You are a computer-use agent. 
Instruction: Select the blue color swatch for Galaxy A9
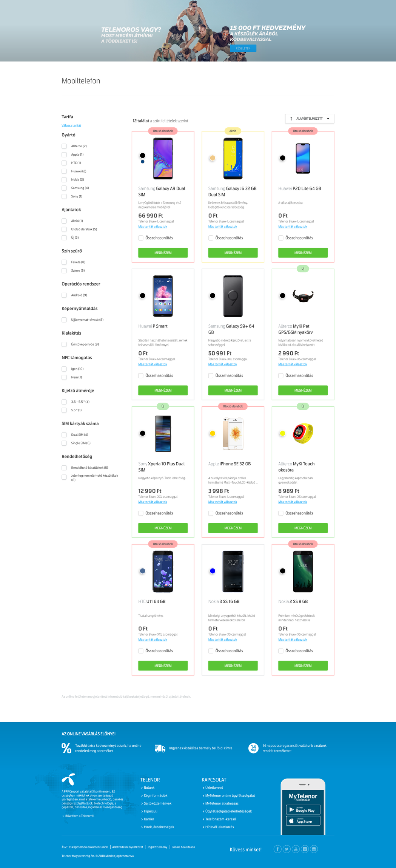(143, 162)
